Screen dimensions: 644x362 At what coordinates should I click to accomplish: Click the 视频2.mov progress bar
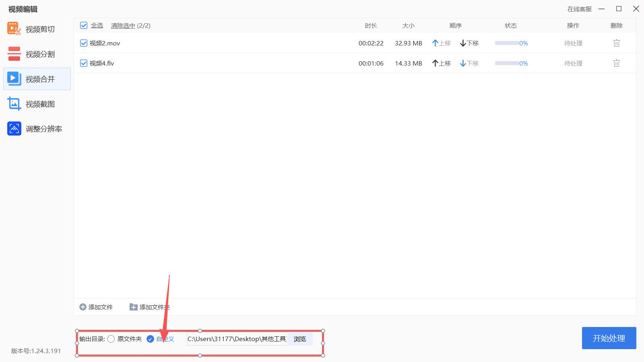click(x=507, y=43)
